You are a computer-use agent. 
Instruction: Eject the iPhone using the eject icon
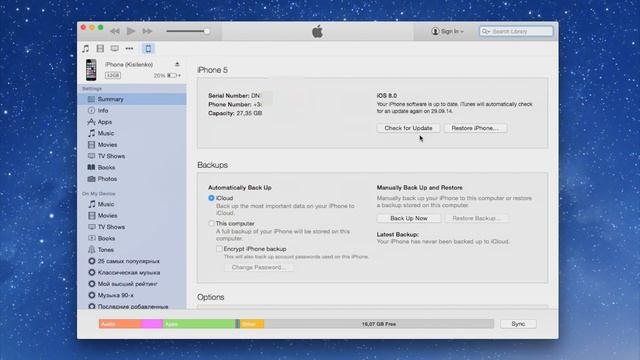(177, 64)
